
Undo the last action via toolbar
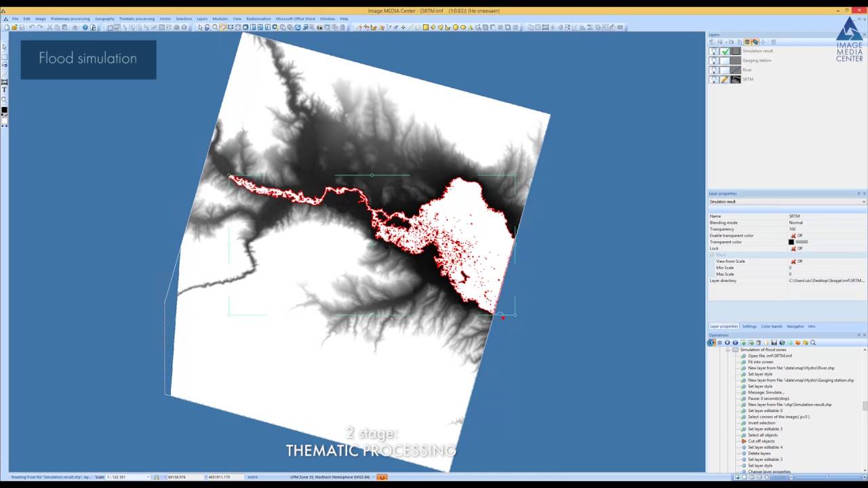(x=31, y=27)
